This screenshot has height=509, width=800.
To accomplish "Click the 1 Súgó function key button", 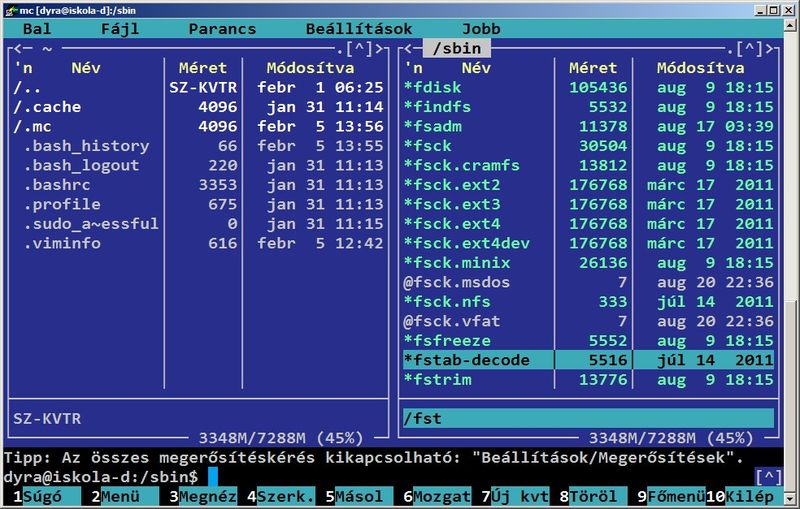I will coord(42,496).
